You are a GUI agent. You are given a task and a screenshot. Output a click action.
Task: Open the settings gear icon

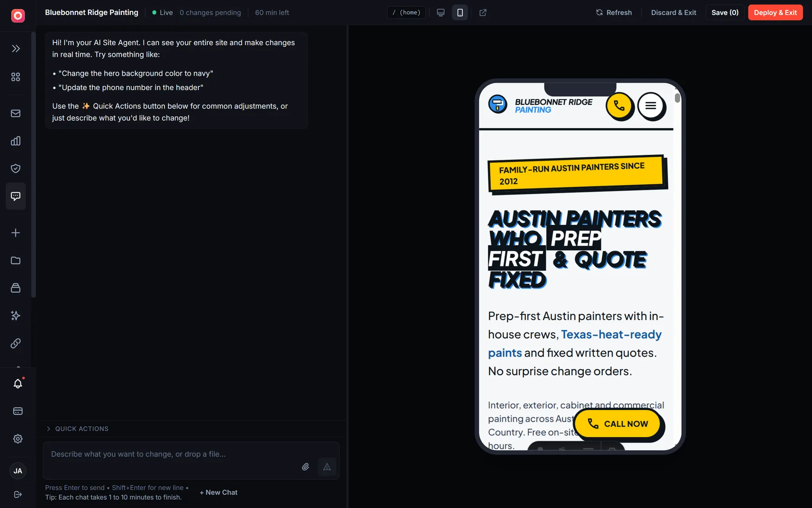(18, 439)
